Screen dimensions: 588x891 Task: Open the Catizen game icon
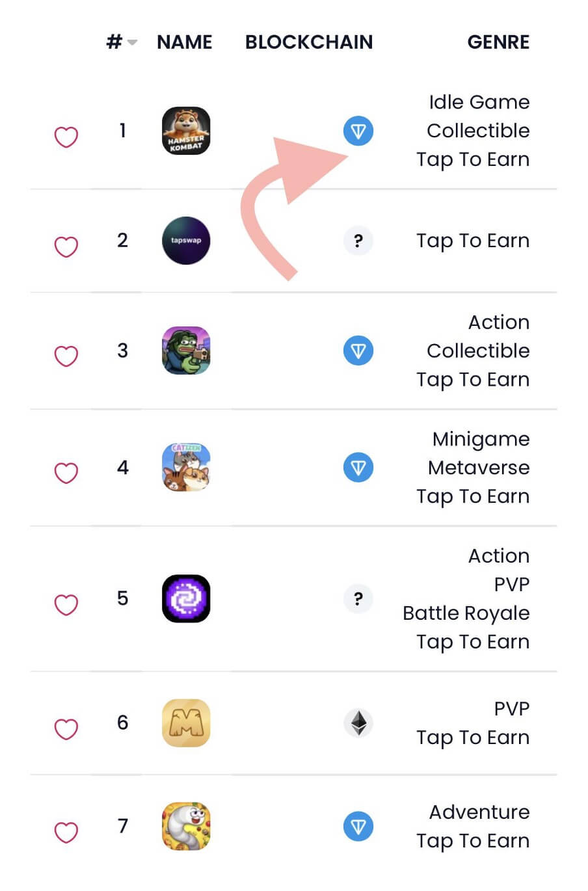pyautogui.click(x=186, y=468)
